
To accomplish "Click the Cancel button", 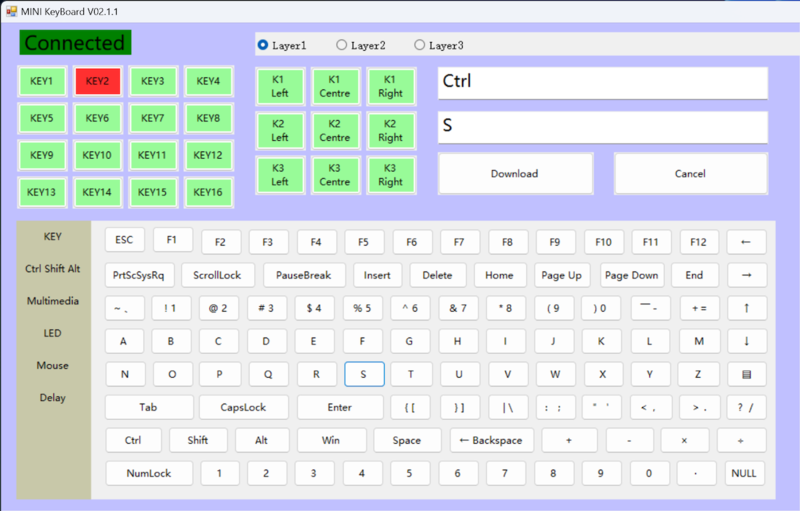I will coord(690,174).
